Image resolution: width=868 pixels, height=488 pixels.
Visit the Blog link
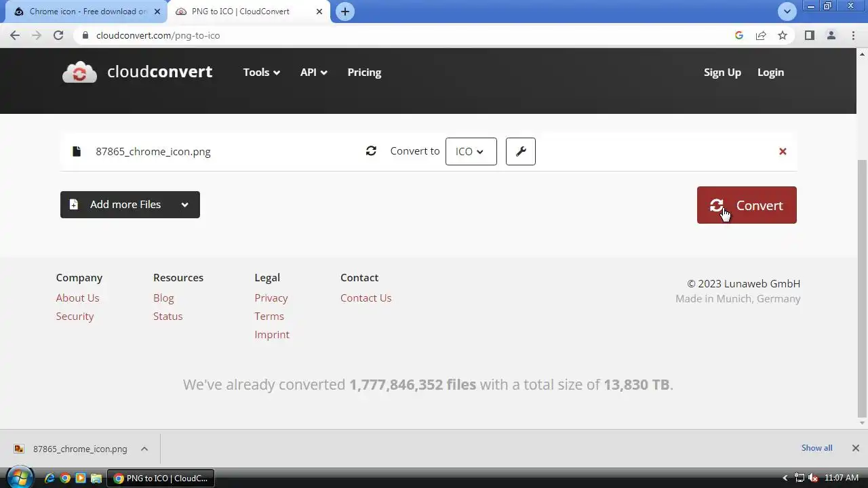pos(163,298)
